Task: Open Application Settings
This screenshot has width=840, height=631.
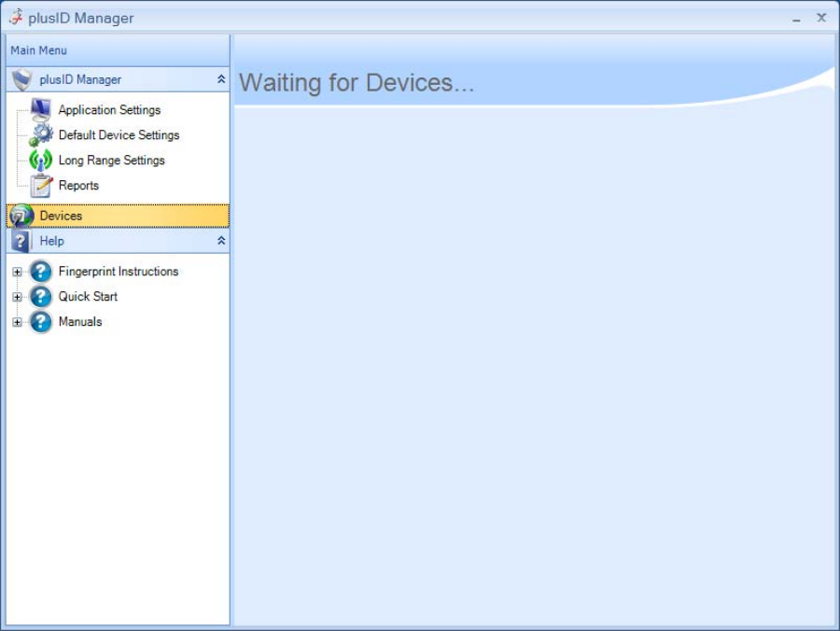Action: [109, 110]
